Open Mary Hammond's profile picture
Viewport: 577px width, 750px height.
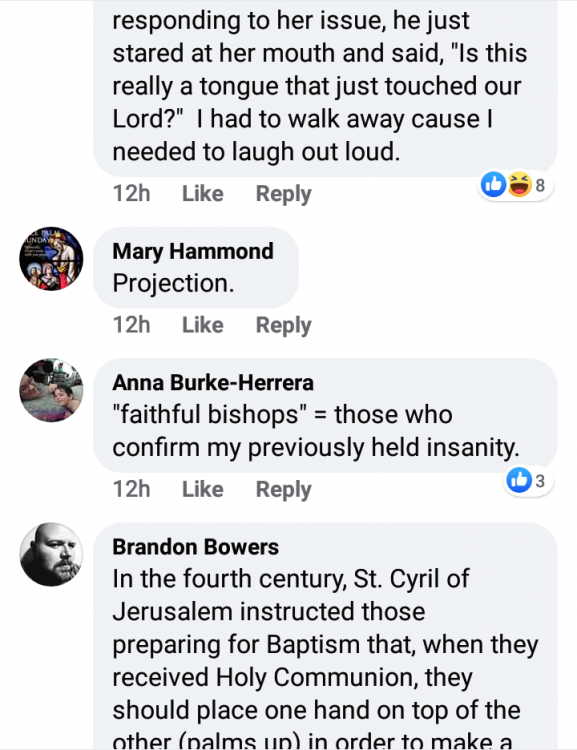51,259
